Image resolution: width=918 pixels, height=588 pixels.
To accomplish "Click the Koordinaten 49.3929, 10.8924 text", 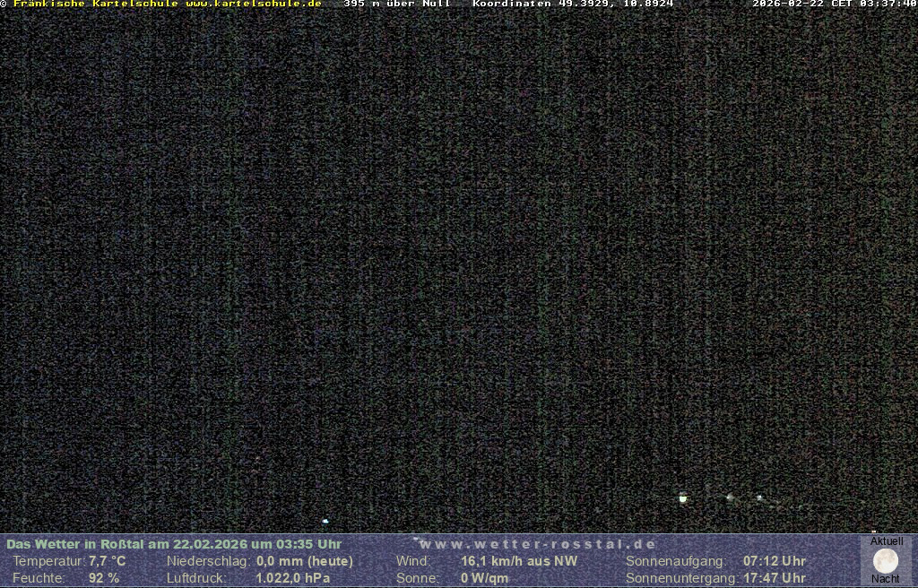I will (573, 4).
